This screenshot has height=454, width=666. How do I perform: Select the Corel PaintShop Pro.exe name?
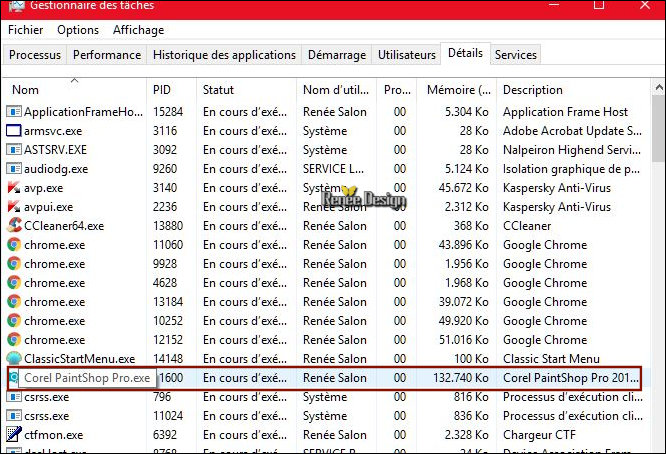coord(87,378)
